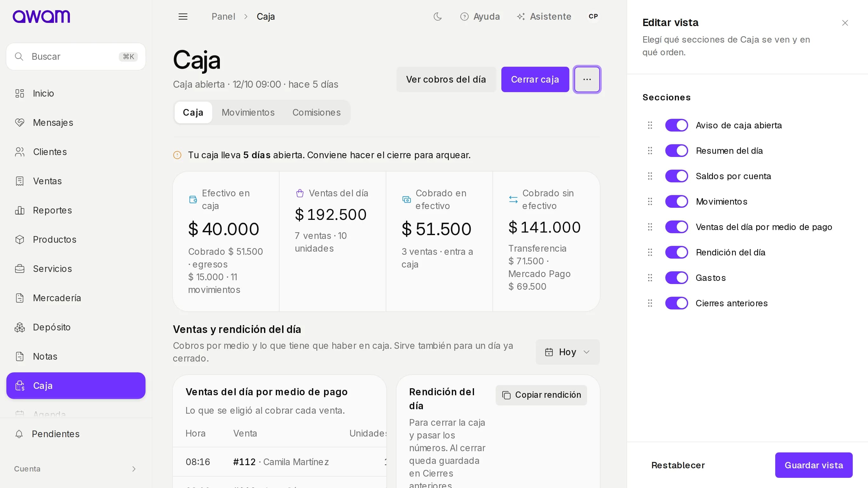The width and height of the screenshot is (868, 488).
Task: Open Productos in sidebar
Action: click(76, 240)
